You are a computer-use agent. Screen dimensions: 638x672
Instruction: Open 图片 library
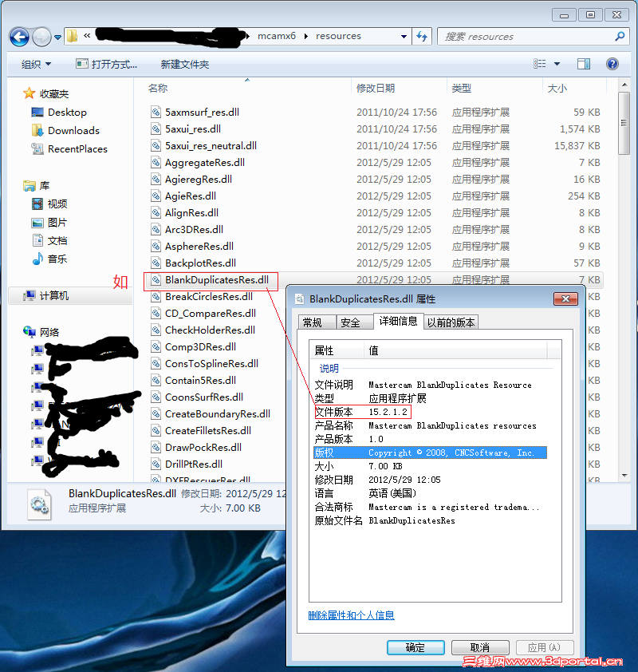pyautogui.click(x=49, y=223)
